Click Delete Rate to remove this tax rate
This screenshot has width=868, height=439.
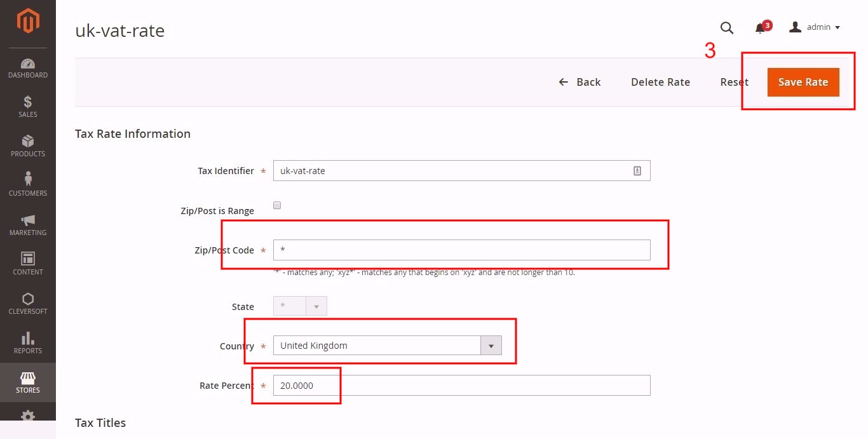click(660, 82)
